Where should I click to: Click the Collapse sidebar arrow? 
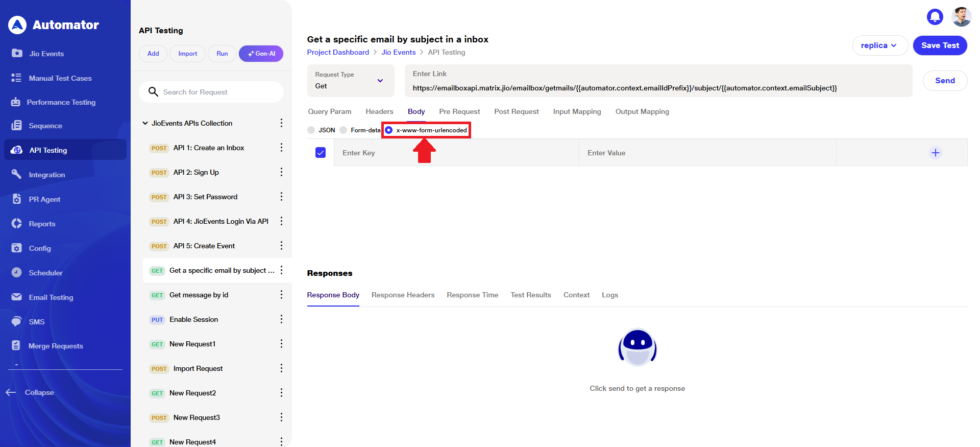pos(11,392)
